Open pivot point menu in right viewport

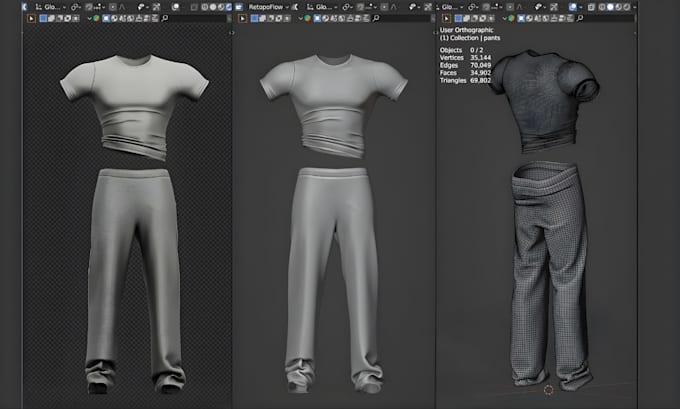[473, 7]
